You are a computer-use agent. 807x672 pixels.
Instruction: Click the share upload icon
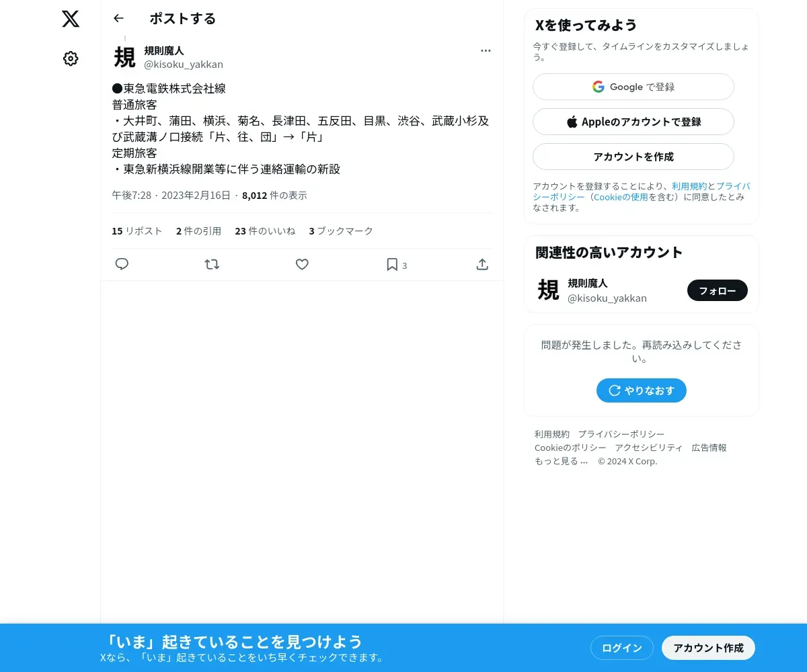coord(482,264)
